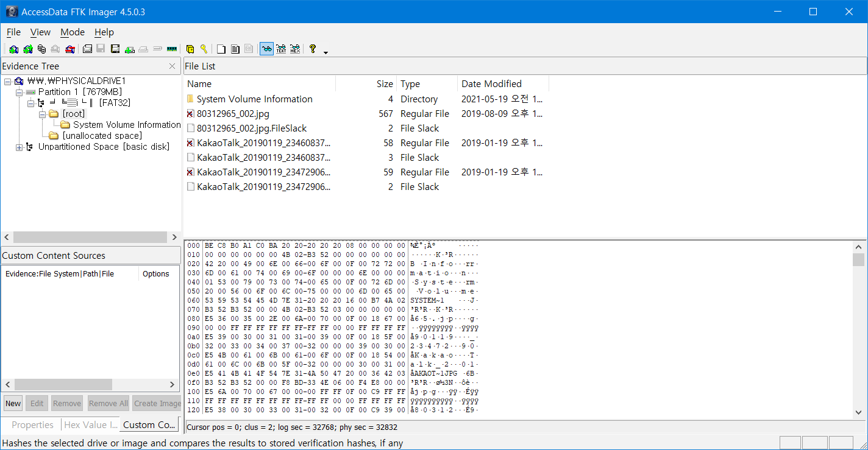868x450 pixels.
Task: Click the Capture Memory chip icon
Action: click(x=171, y=49)
